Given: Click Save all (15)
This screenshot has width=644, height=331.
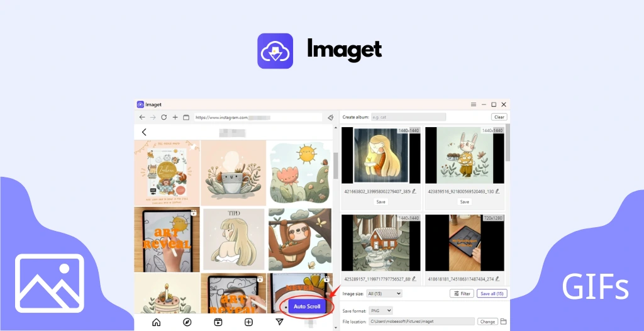Looking at the screenshot, I should coord(492,294).
